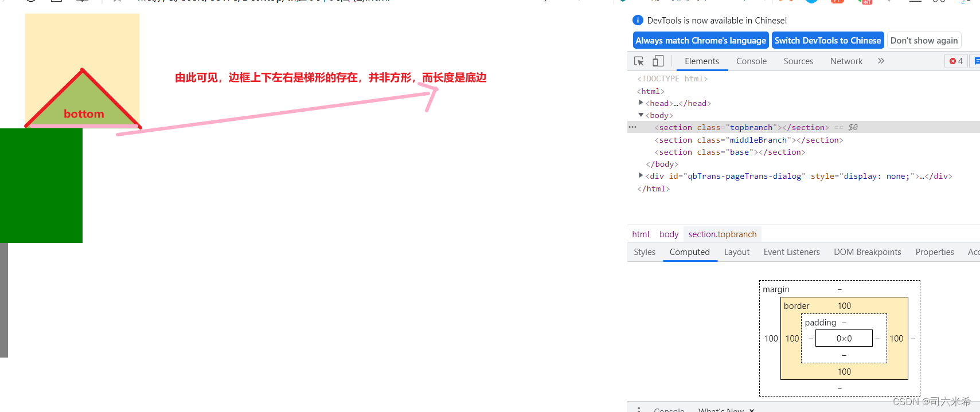Switch to the Styles pane
Image resolution: width=980 pixels, height=412 pixels.
645,252
